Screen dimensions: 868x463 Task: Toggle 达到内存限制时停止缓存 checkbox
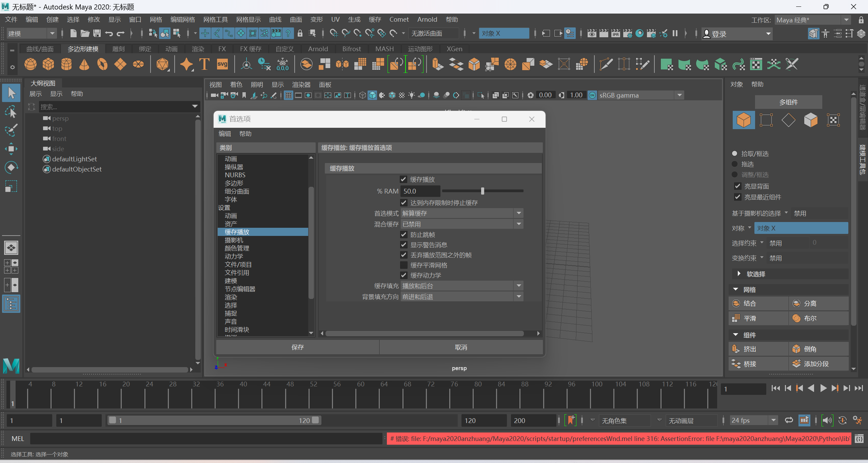(x=403, y=203)
